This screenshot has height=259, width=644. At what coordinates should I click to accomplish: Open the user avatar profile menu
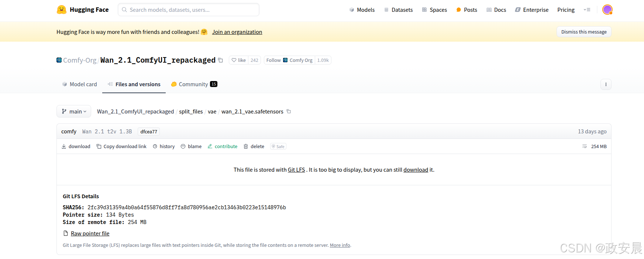[607, 10]
